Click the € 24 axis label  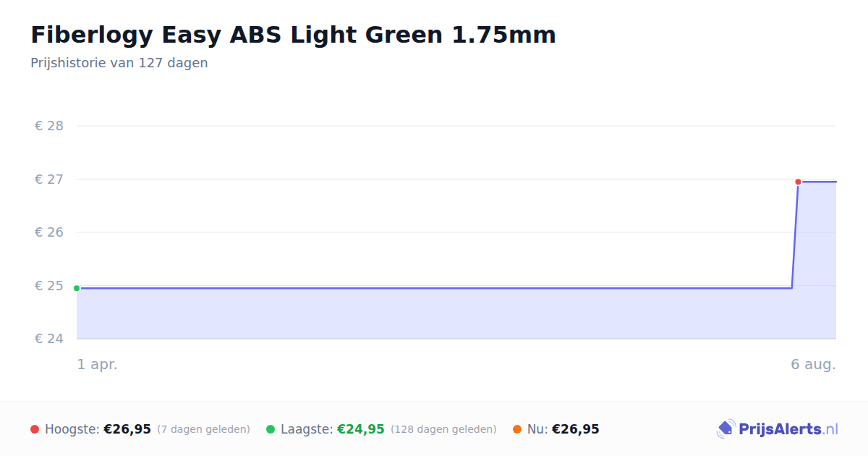pos(49,339)
